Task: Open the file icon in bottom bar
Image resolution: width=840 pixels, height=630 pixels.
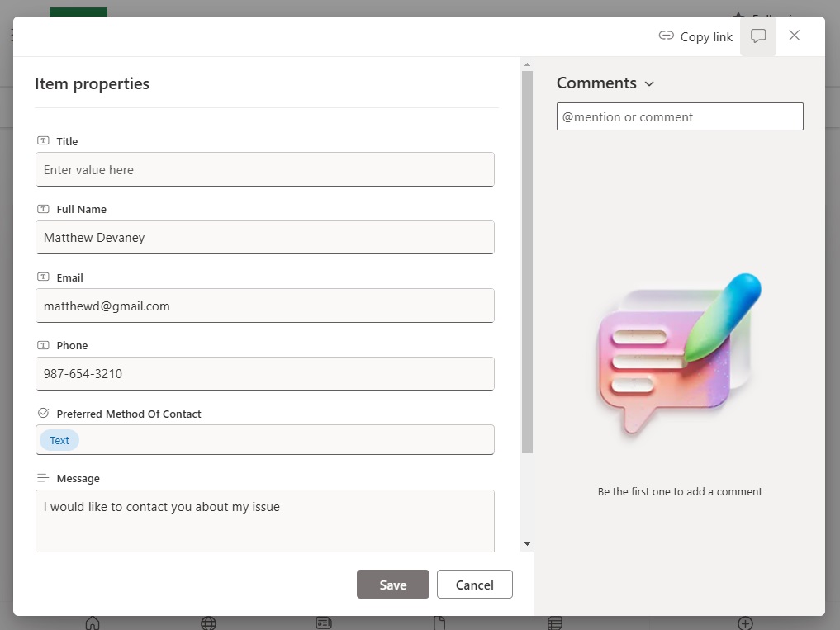Action: tap(439, 623)
